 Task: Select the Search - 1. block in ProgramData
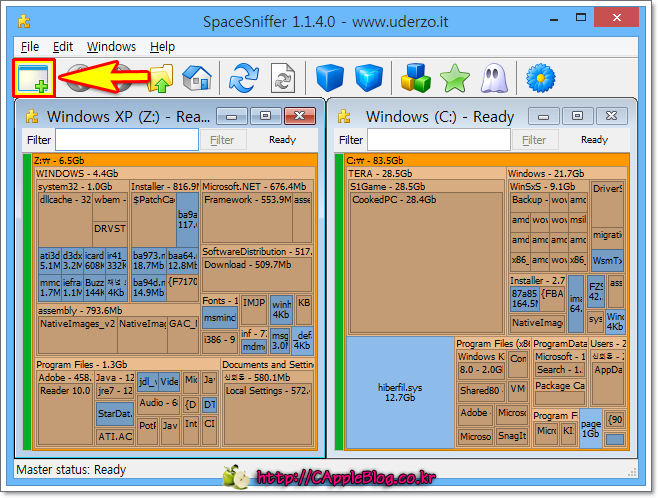click(560, 370)
